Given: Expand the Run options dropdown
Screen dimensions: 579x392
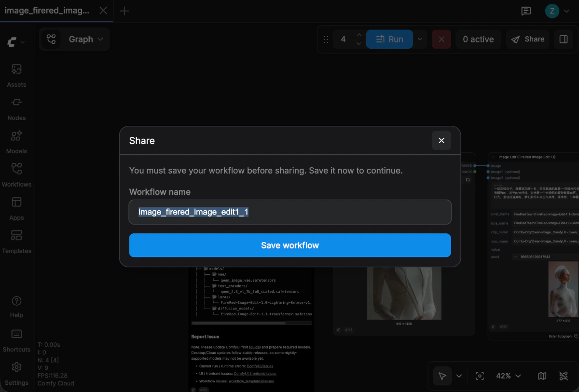Looking at the screenshot, I should (x=419, y=39).
